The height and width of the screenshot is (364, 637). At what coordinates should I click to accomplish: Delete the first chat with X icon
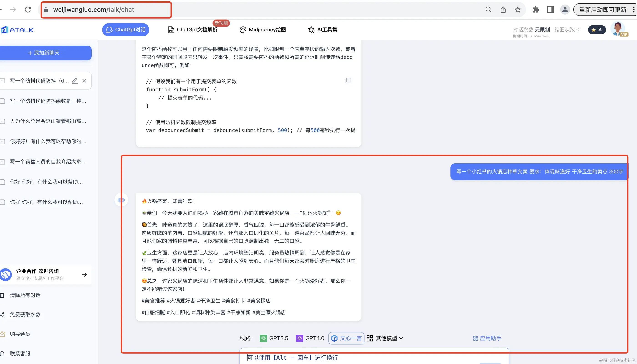point(84,80)
